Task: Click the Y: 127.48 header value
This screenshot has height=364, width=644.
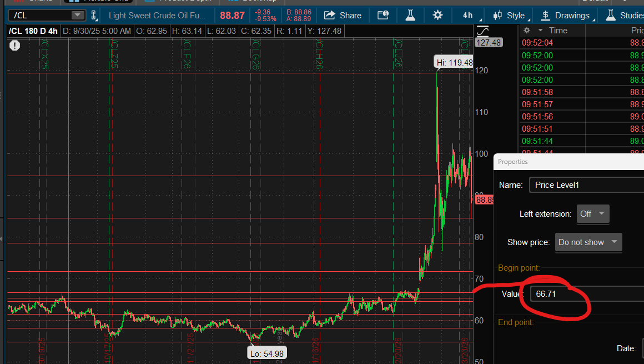Action: [x=324, y=31]
